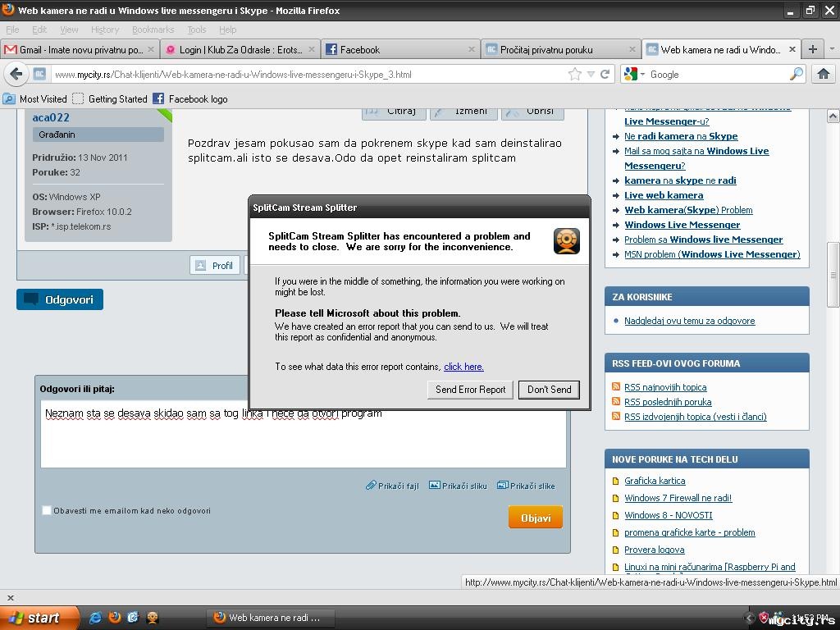Open Ne radi kamera na Skype link

click(681, 136)
